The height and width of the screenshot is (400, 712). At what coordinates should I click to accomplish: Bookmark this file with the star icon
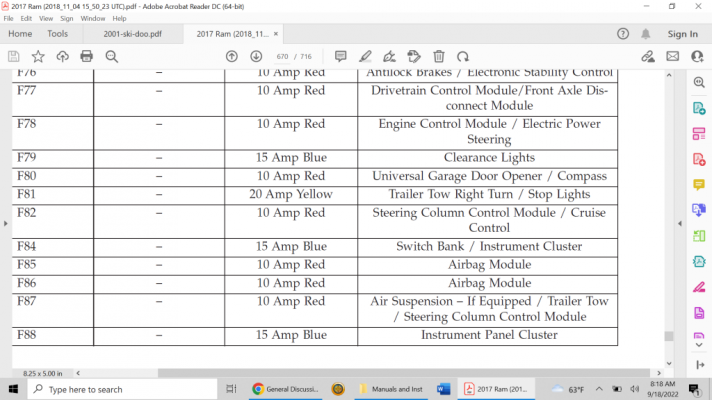pos(38,56)
